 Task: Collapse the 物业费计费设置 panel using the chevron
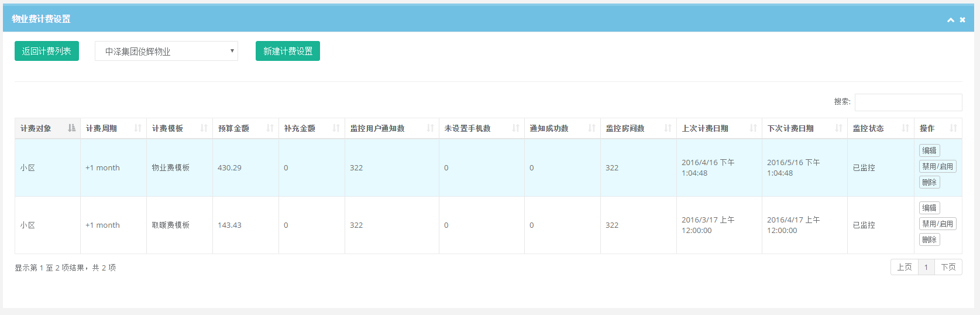tap(951, 20)
